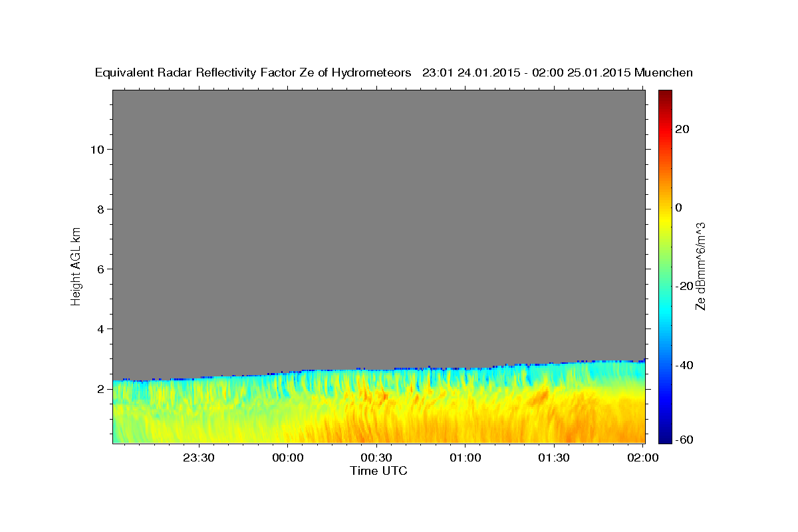Click the colorbar label -40
The width and height of the screenshot is (798, 532).
click(x=683, y=364)
